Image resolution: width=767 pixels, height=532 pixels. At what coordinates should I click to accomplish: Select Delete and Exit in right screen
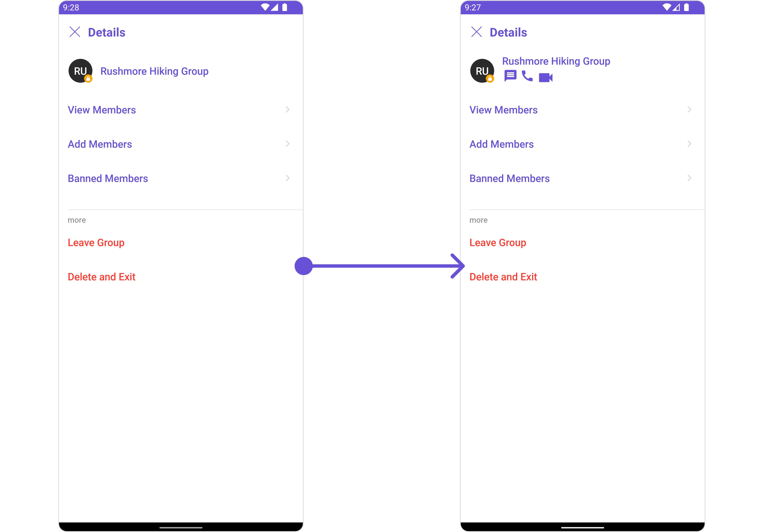[503, 277]
